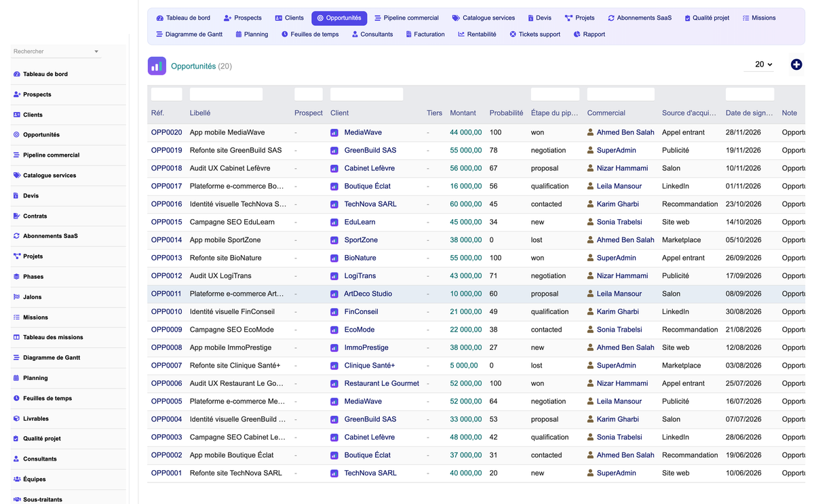This screenshot has width=814, height=504.
Task: Open client link Restaurant Le Gourmet
Action: coord(382,383)
